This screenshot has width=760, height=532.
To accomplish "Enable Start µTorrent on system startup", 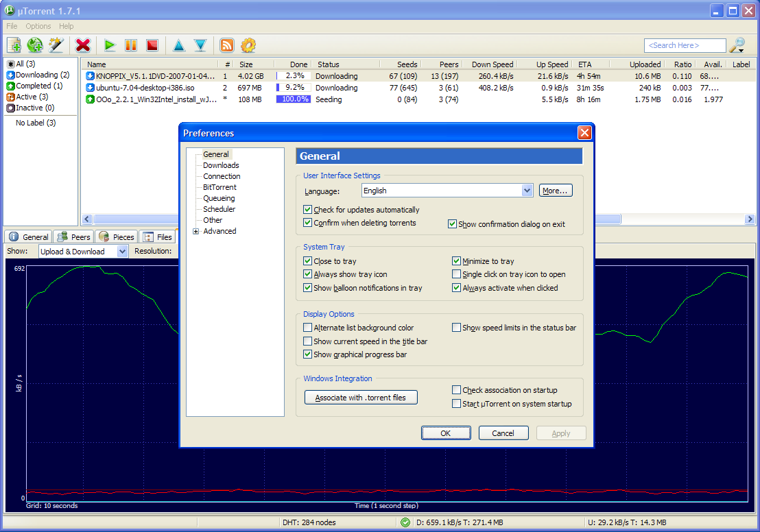I will coord(456,404).
